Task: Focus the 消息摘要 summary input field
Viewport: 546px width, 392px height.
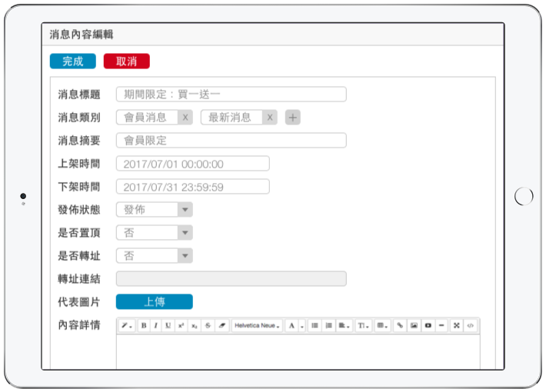Action: pyautogui.click(x=231, y=141)
